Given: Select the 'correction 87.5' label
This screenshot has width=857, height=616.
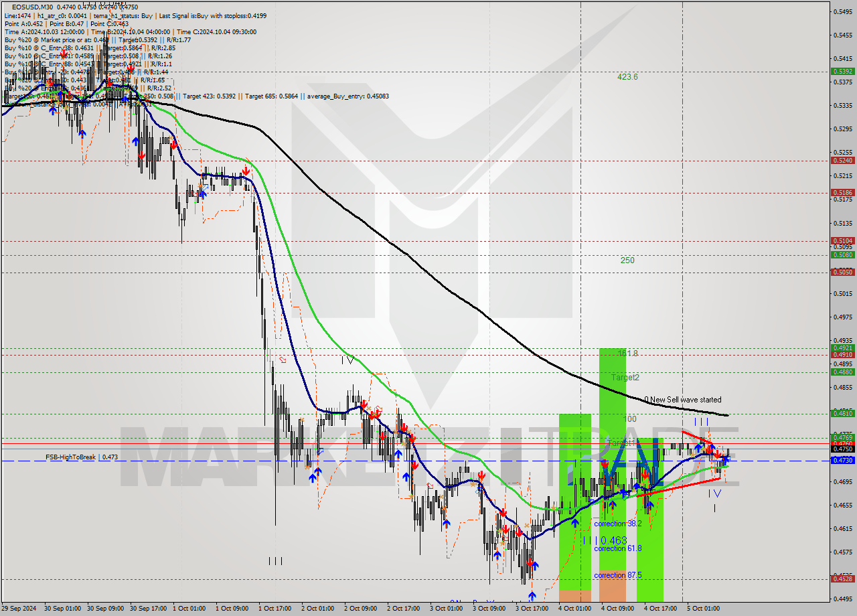Looking at the screenshot, I should [618, 575].
